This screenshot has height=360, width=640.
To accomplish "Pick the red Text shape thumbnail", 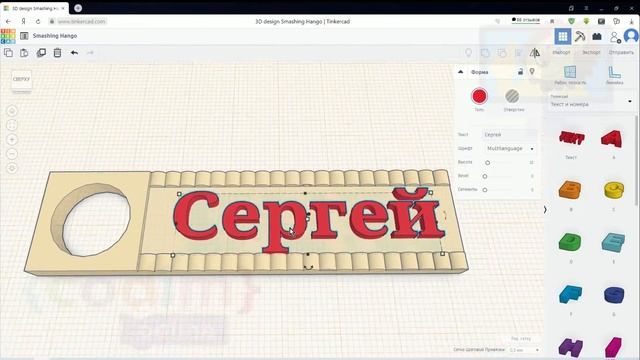I will click(571, 139).
